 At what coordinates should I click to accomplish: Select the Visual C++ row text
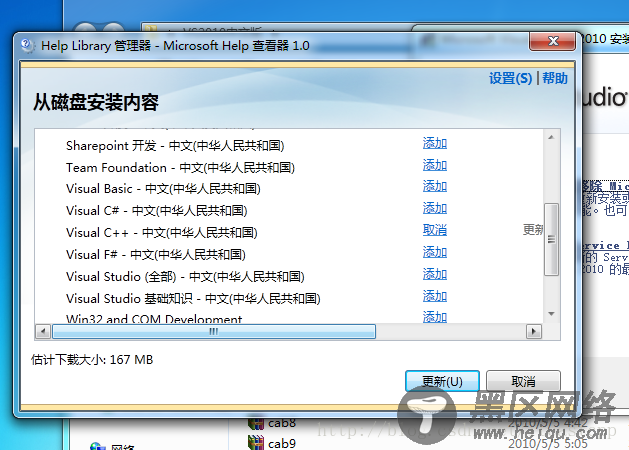(162, 233)
